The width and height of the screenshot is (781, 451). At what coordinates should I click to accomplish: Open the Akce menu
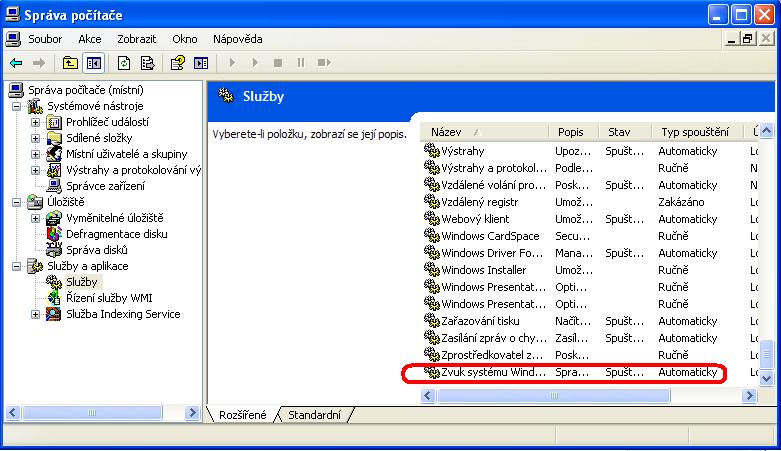90,39
